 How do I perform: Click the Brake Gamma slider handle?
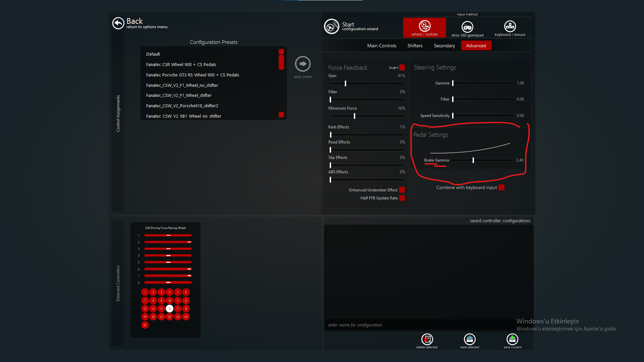pyautogui.click(x=473, y=160)
